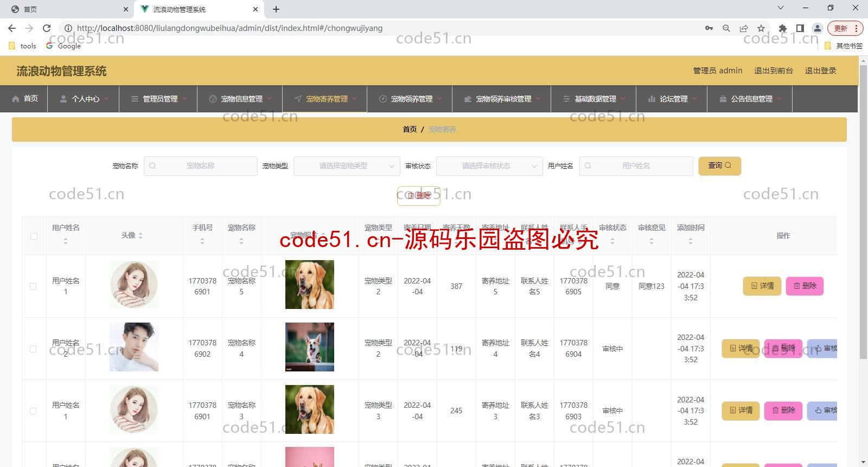Open the Google bookmark
This screenshot has width=868, height=467.
pos(63,46)
